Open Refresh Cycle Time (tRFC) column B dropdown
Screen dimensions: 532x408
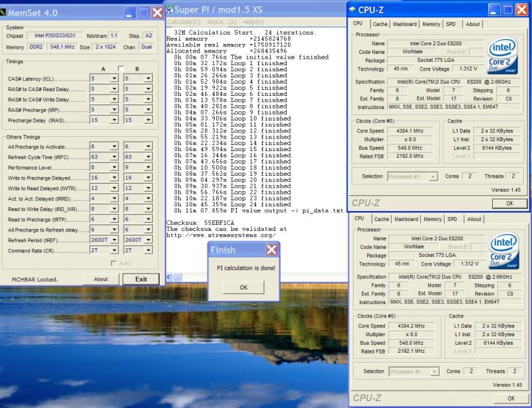click(148, 157)
